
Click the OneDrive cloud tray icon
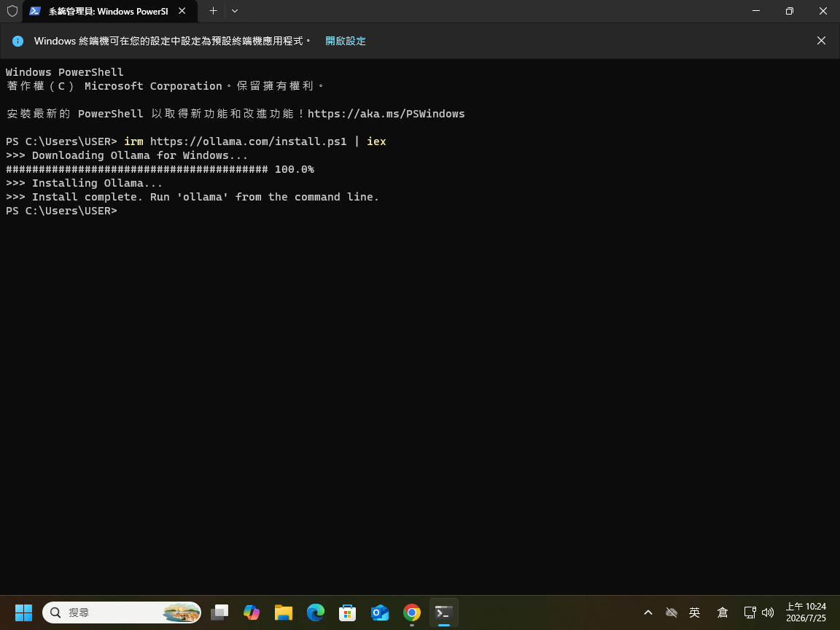point(672,612)
